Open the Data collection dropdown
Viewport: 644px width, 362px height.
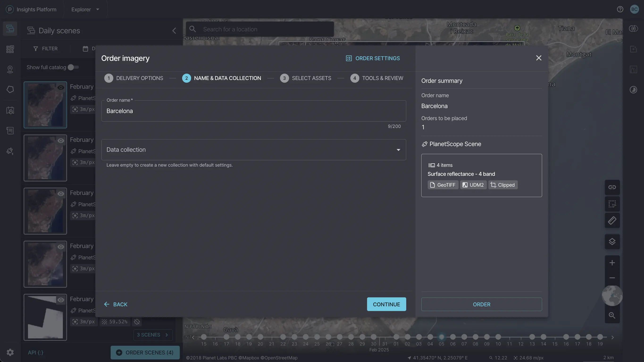click(x=254, y=150)
